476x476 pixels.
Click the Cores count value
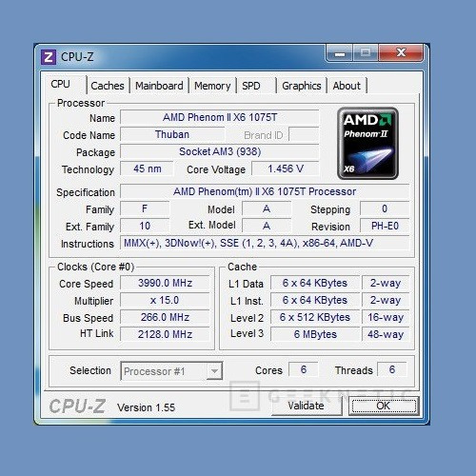(x=304, y=369)
